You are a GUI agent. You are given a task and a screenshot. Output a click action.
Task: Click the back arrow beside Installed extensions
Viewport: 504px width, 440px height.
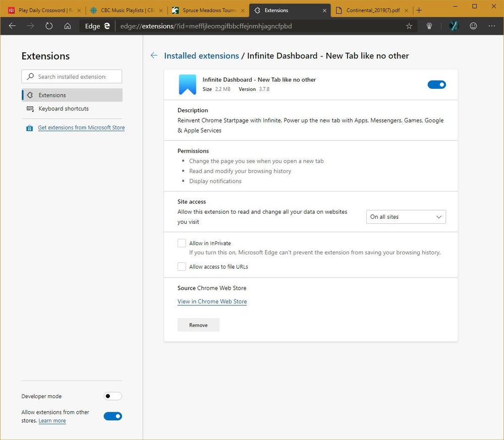click(x=154, y=55)
